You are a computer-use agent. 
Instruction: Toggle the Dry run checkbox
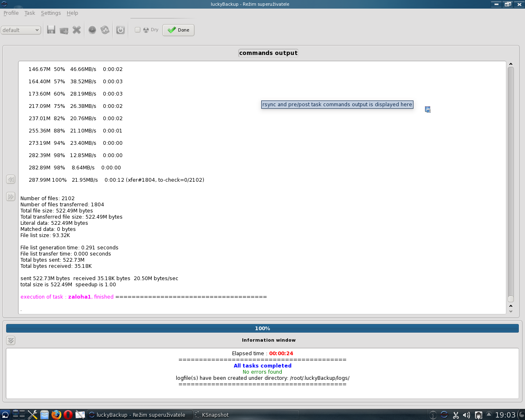tap(138, 30)
